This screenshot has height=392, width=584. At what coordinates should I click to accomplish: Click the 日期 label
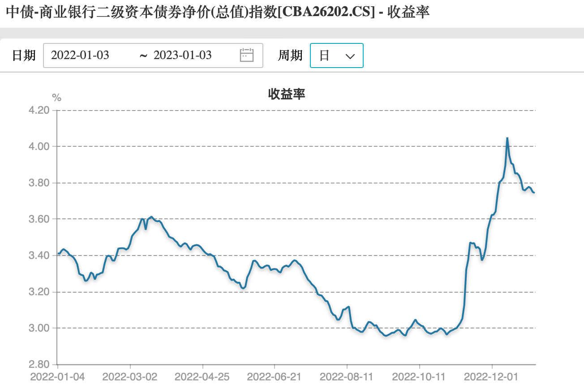[x=24, y=55]
